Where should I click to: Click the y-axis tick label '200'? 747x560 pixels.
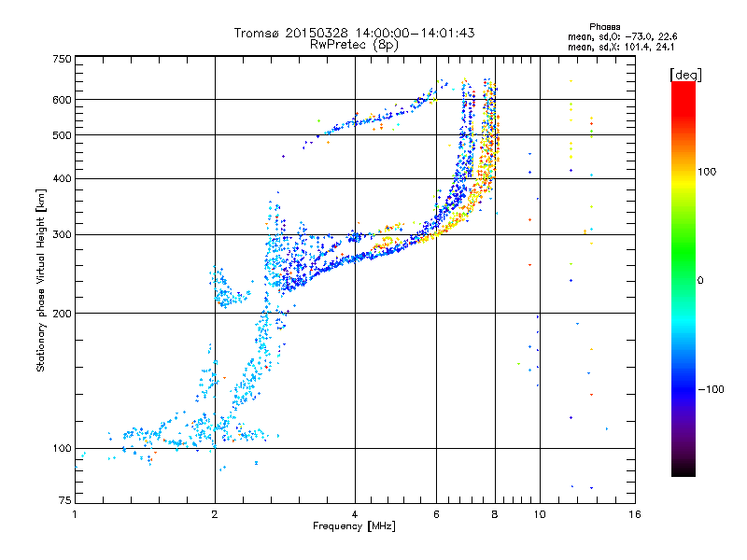pyautogui.click(x=62, y=314)
